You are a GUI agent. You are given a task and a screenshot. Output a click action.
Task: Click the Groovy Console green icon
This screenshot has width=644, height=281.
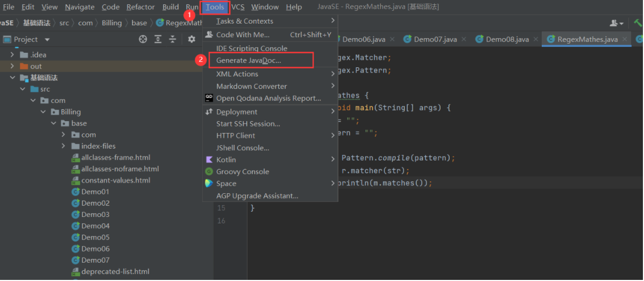click(209, 172)
